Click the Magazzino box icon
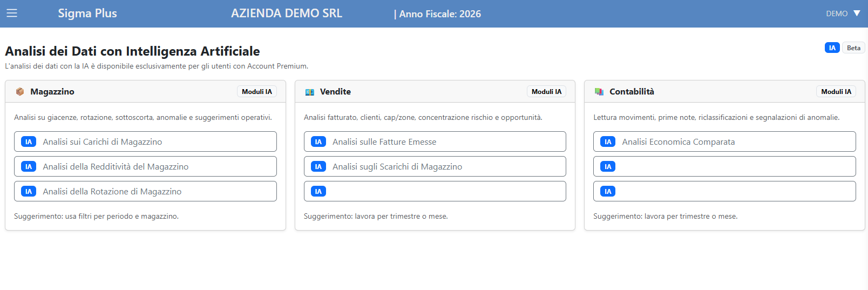 (20, 92)
